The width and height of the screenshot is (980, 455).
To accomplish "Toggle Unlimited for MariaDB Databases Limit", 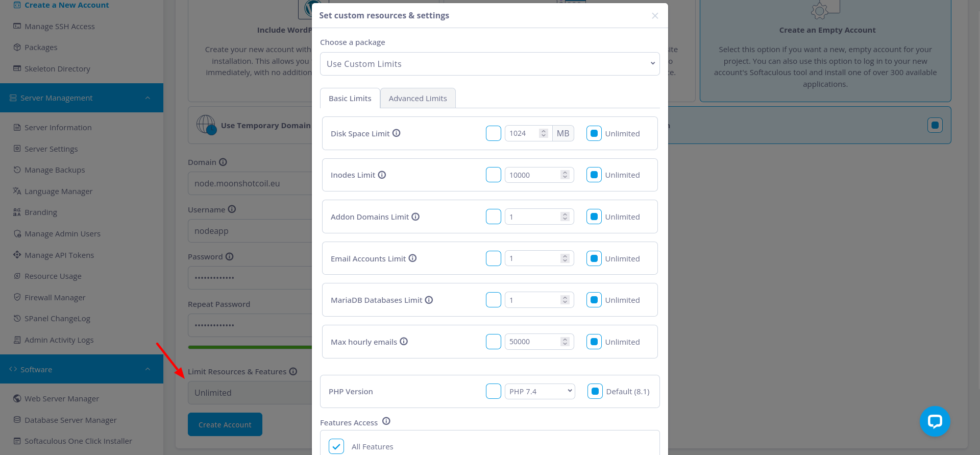I will coord(594,300).
